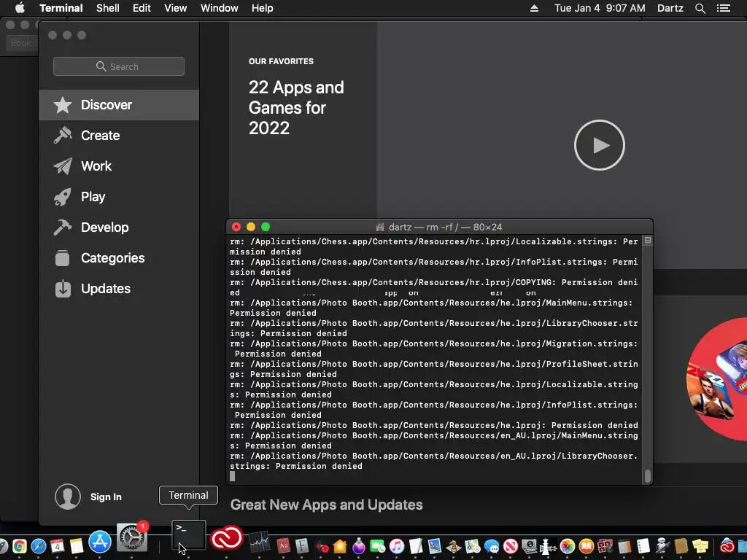Open Maps from the Dock

tap(472, 546)
